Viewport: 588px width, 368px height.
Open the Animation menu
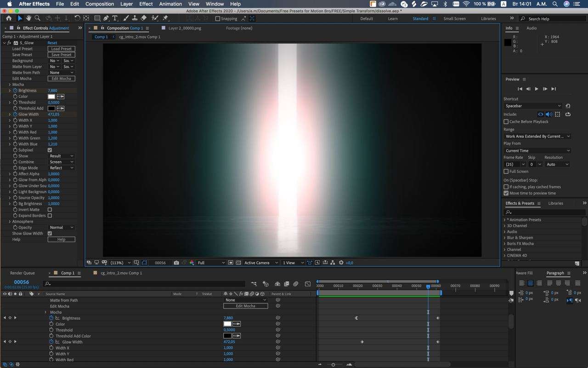pos(170,4)
